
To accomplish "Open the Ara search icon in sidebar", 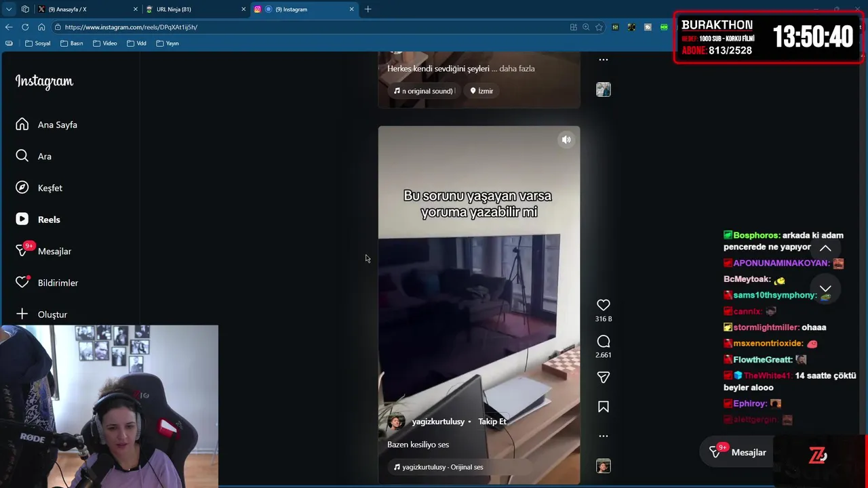I will pyautogui.click(x=22, y=157).
